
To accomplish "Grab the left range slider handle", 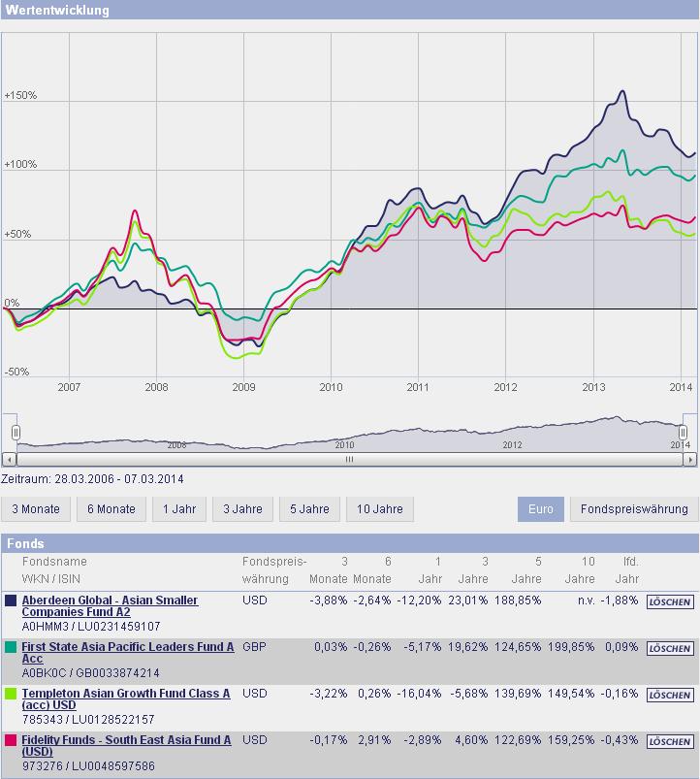I will click(16, 433).
